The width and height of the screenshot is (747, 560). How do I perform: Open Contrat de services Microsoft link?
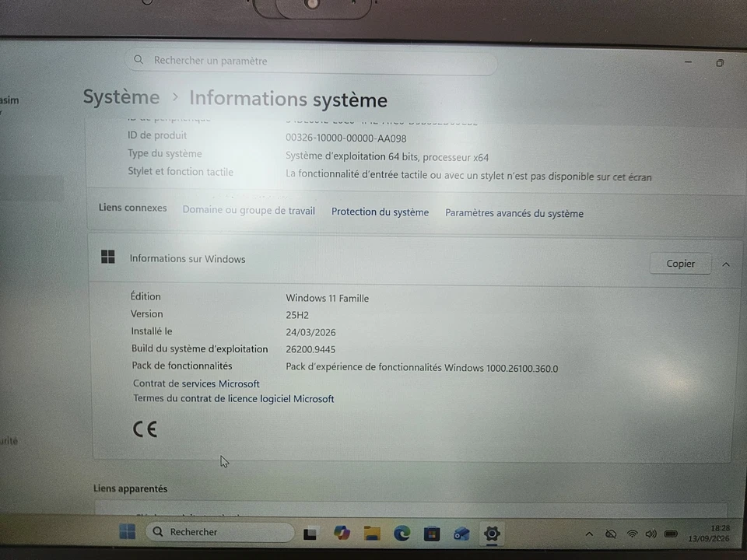pyautogui.click(x=196, y=383)
